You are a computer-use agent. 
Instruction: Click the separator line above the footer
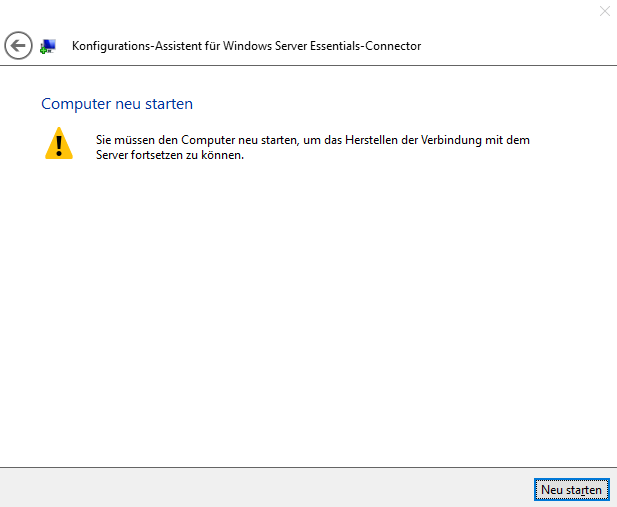pos(300,467)
